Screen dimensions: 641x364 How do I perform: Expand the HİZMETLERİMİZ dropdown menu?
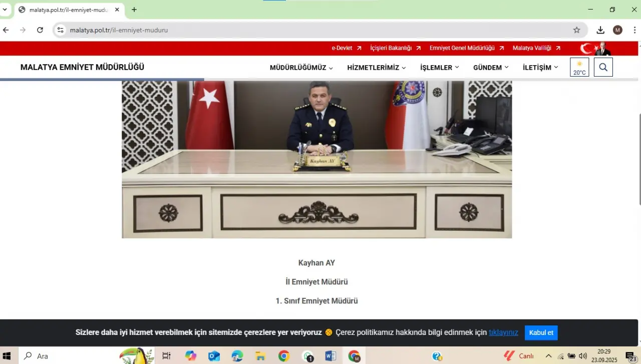[x=377, y=68]
